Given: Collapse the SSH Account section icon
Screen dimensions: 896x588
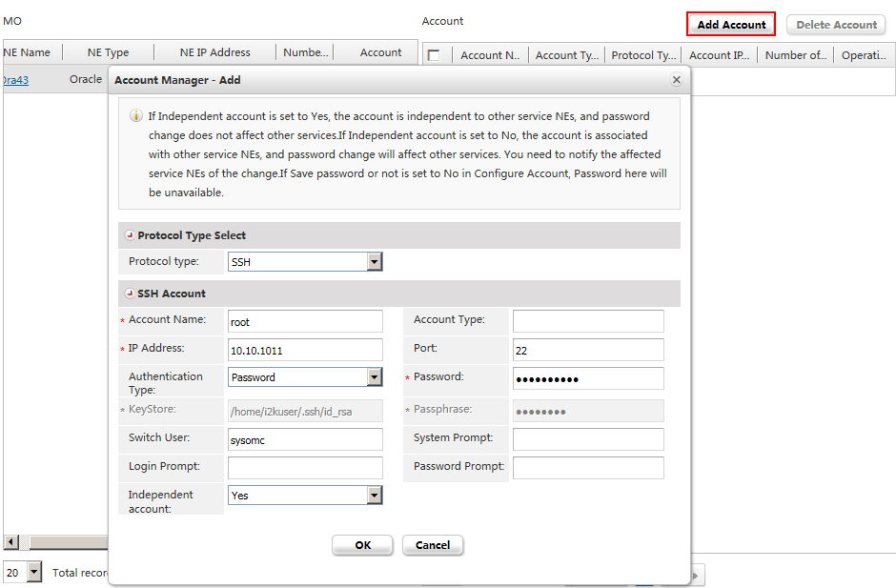Looking at the screenshot, I should [x=130, y=294].
